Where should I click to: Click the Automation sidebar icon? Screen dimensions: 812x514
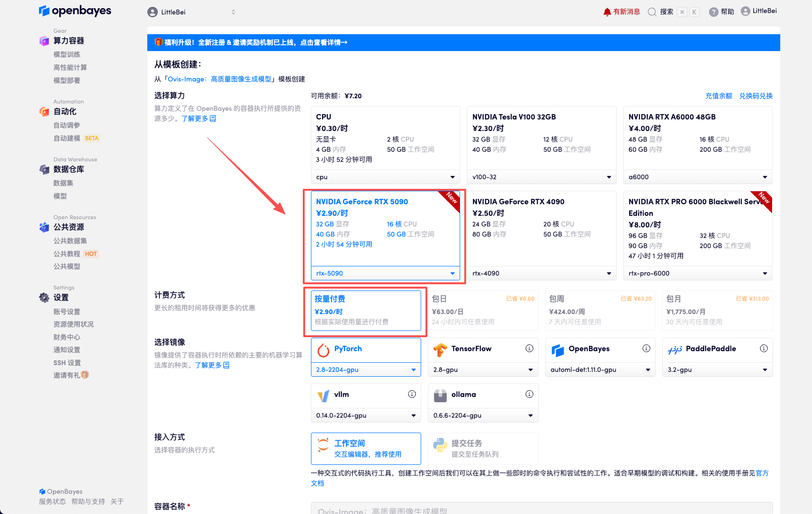point(44,112)
